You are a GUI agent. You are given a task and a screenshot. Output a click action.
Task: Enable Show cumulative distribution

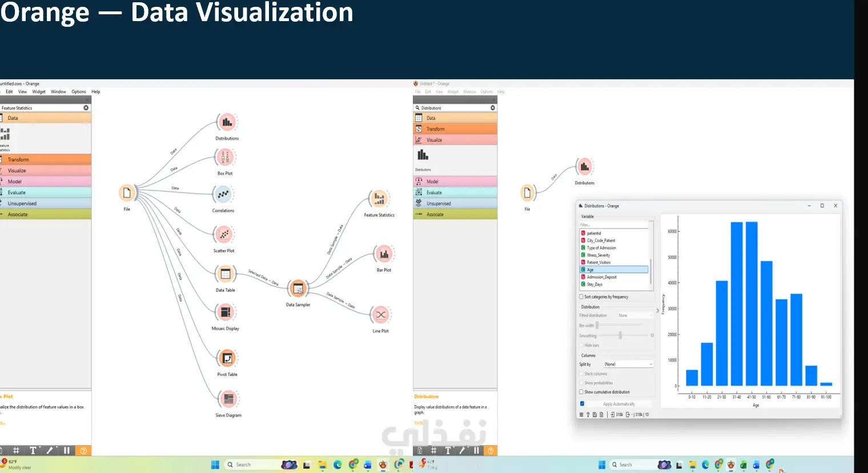coord(605,392)
